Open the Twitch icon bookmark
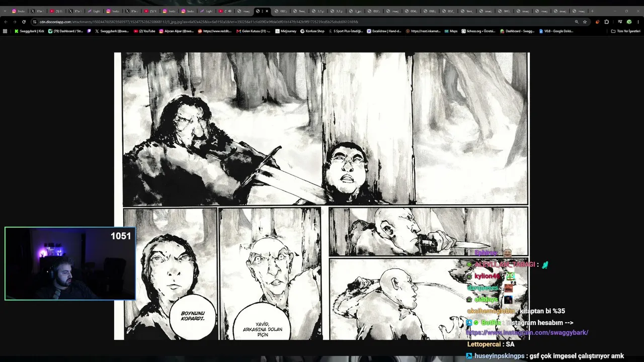The height and width of the screenshot is (362, 644). [x=89, y=31]
